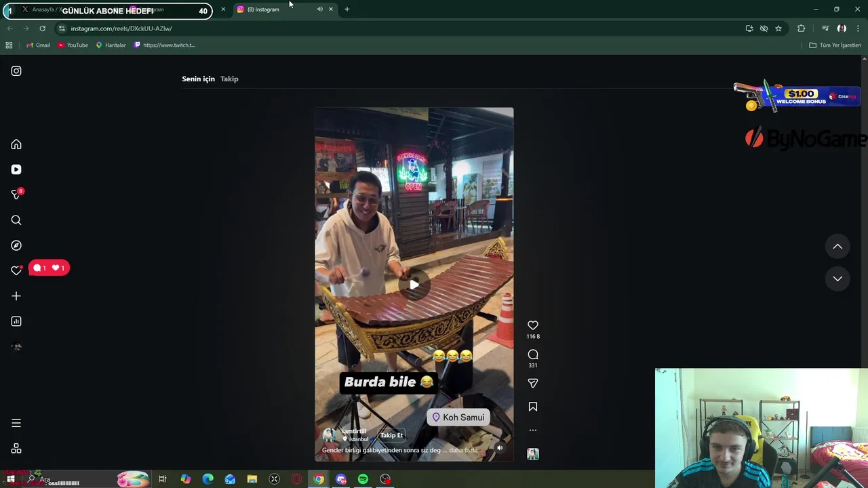Open Gmail bookmark
The width and height of the screenshot is (868, 488).
coord(38,45)
